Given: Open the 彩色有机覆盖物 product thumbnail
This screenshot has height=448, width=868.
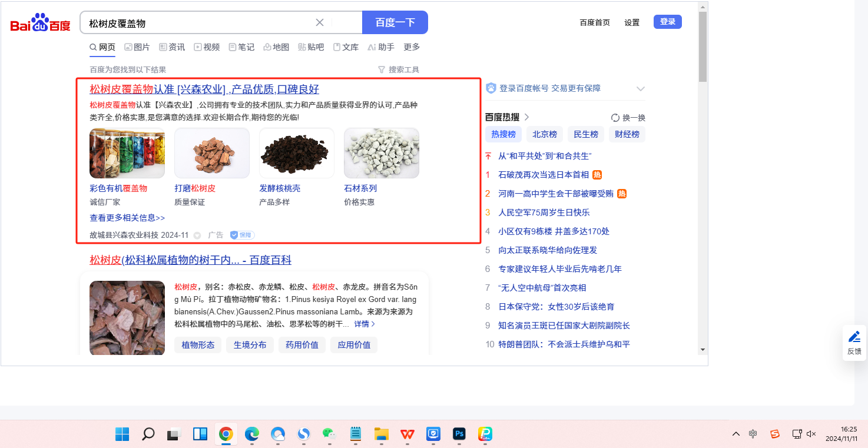Looking at the screenshot, I should (x=127, y=153).
